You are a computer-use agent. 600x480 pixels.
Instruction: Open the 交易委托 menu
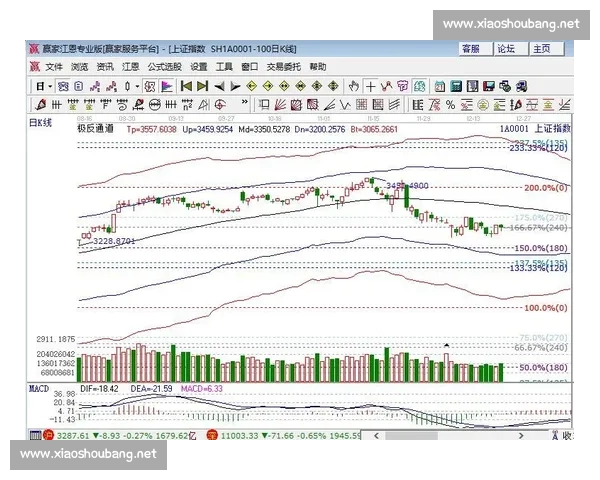(x=282, y=67)
